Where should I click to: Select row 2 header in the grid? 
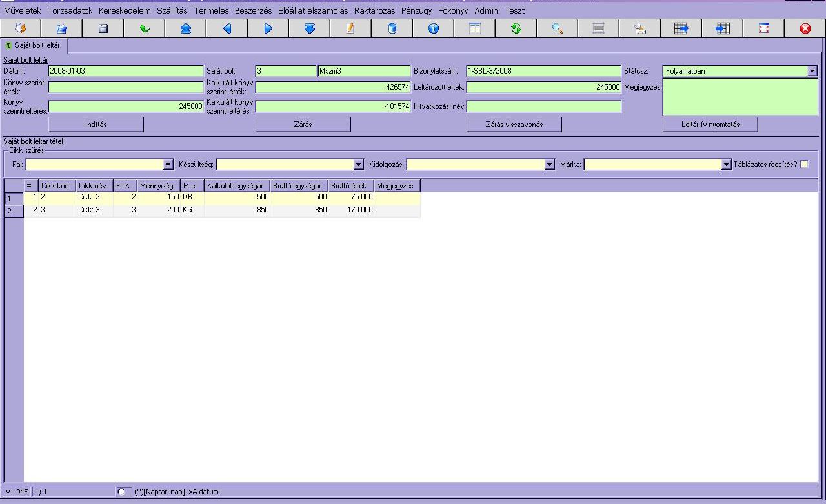(14, 211)
